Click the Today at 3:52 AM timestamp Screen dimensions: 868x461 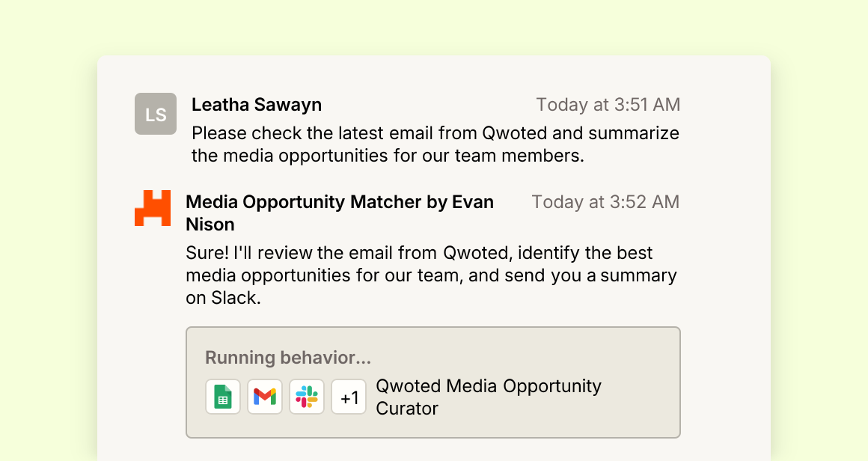[x=605, y=202]
